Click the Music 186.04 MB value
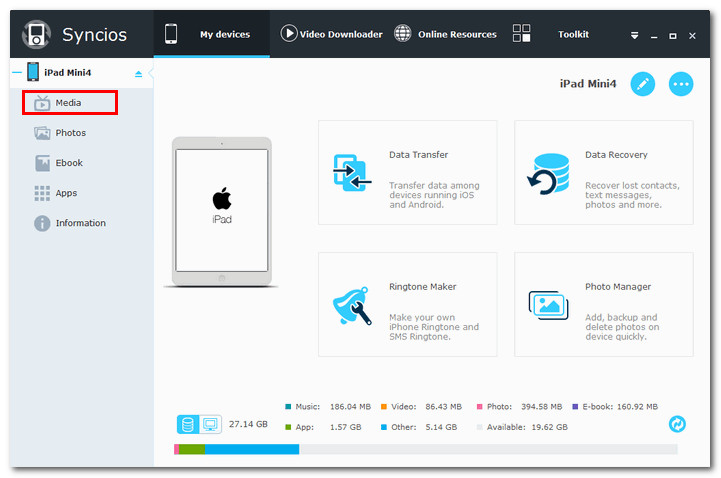Viewport: 721px width, 478px height. pos(350,407)
